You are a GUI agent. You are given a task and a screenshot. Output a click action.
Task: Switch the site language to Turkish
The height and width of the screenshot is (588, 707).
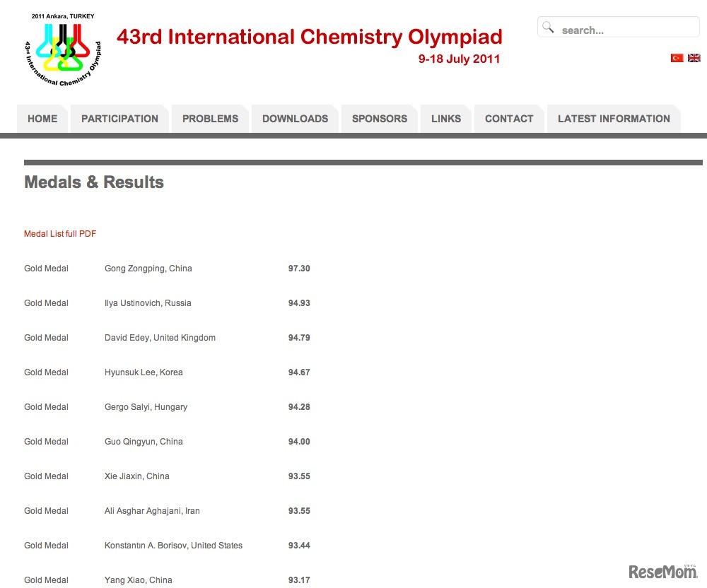(677, 58)
